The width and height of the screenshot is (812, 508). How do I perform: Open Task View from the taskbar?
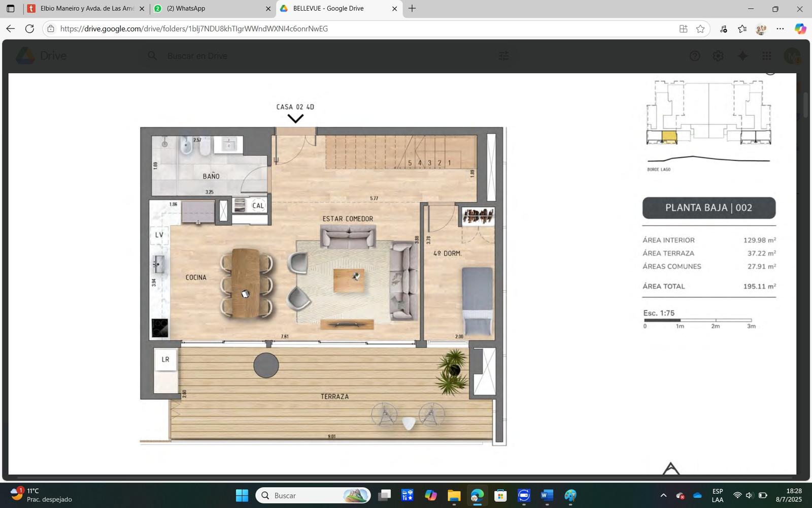(x=385, y=495)
